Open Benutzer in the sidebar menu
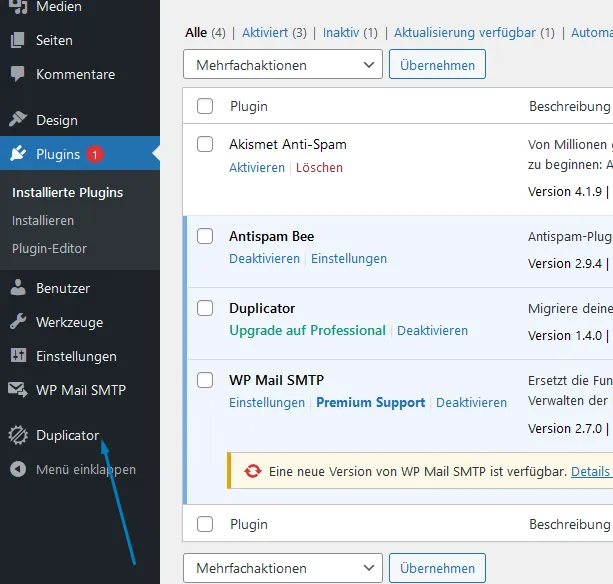 [63, 288]
